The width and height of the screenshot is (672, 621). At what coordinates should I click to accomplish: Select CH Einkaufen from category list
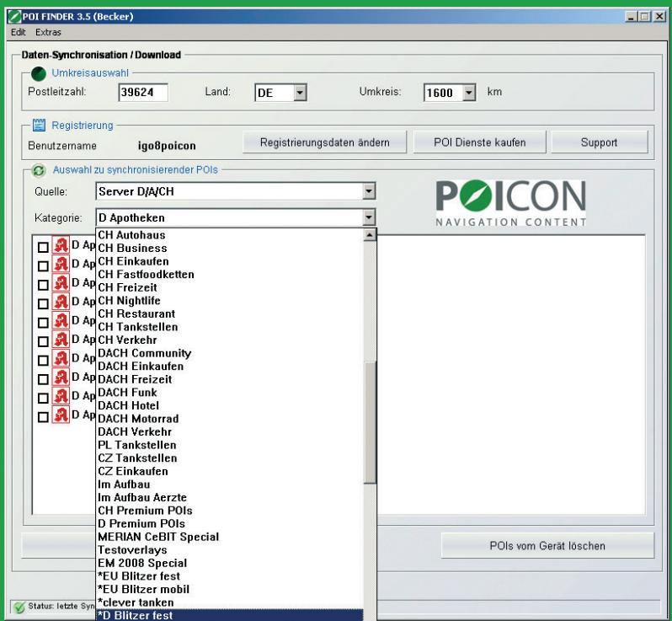[x=230, y=261]
